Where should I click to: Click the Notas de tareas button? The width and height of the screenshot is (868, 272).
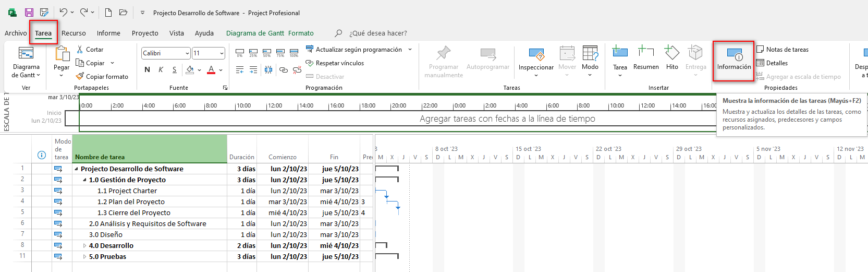[x=783, y=49]
